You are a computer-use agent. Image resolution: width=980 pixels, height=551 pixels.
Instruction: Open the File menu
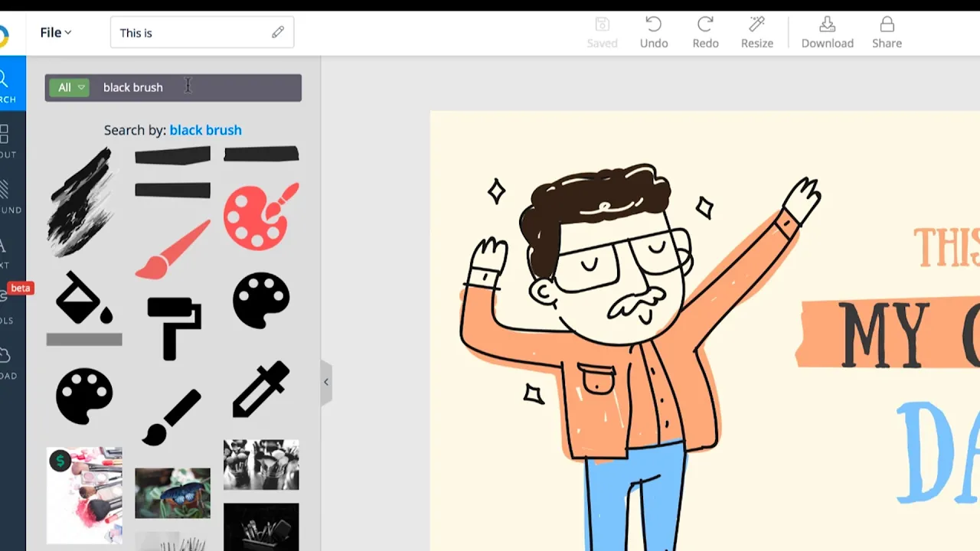pyautogui.click(x=55, y=33)
